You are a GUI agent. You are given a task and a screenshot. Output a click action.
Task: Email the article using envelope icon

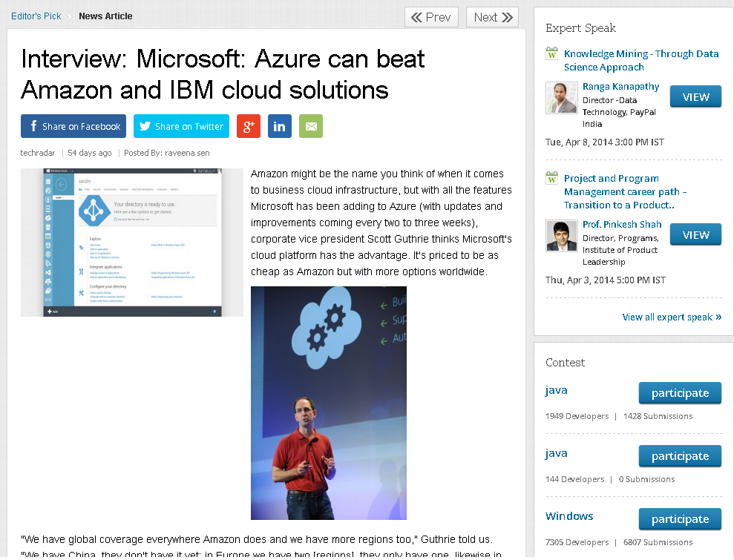[x=311, y=126]
